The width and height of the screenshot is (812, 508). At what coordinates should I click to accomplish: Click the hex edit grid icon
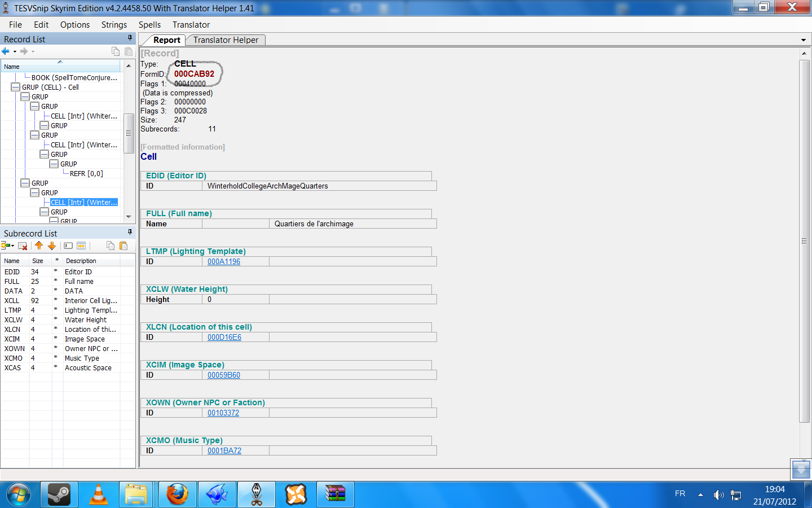click(81, 246)
